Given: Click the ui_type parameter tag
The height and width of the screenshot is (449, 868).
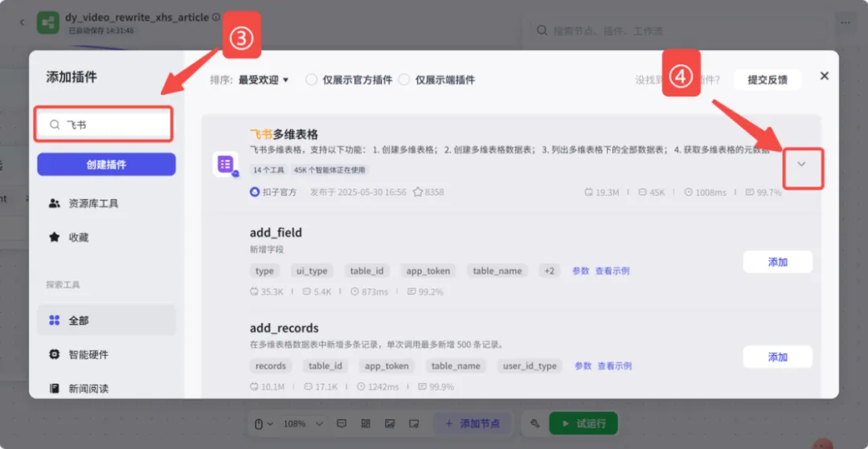Looking at the screenshot, I should pos(312,271).
